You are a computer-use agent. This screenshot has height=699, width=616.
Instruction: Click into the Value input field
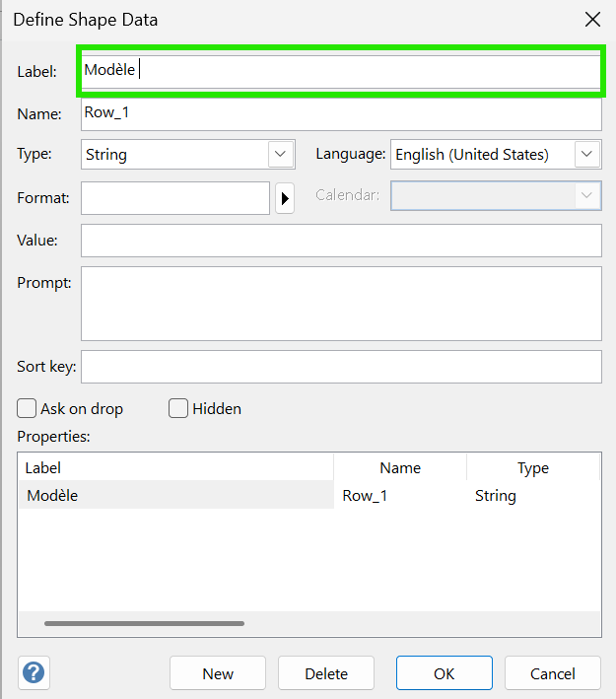341,241
